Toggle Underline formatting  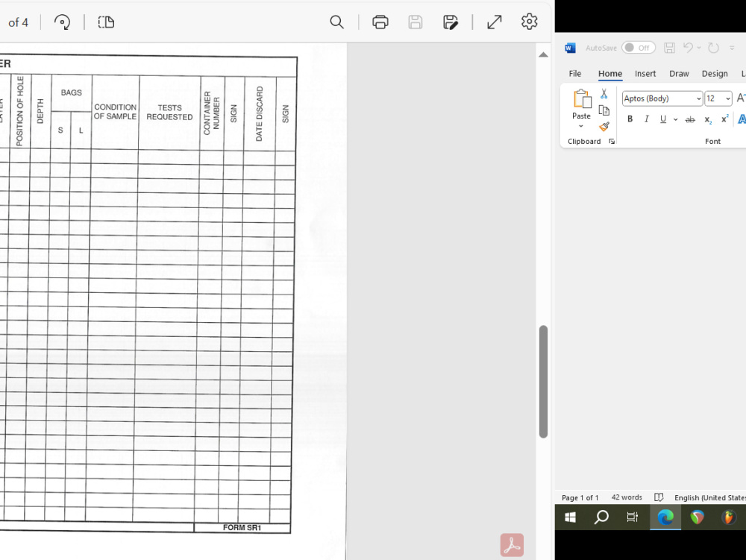[x=662, y=119]
